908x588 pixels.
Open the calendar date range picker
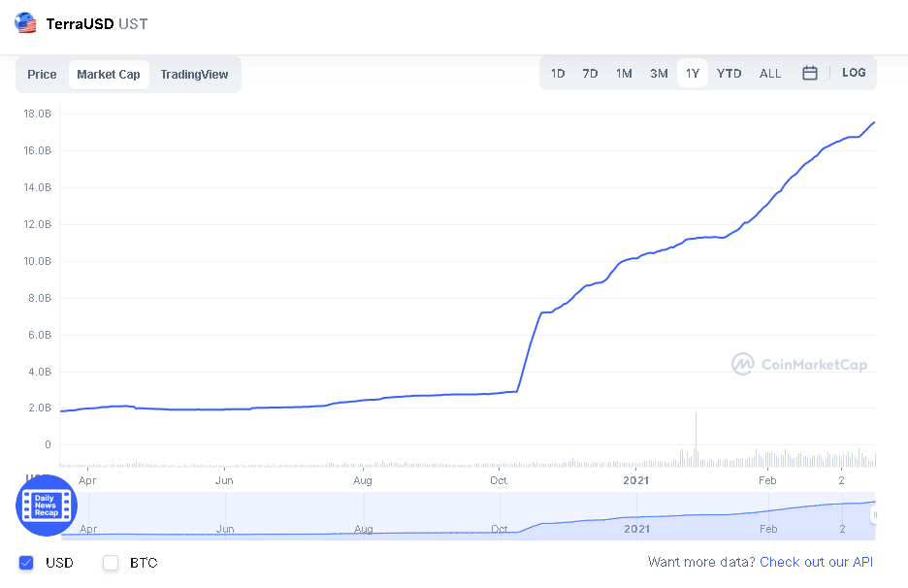[x=810, y=73]
